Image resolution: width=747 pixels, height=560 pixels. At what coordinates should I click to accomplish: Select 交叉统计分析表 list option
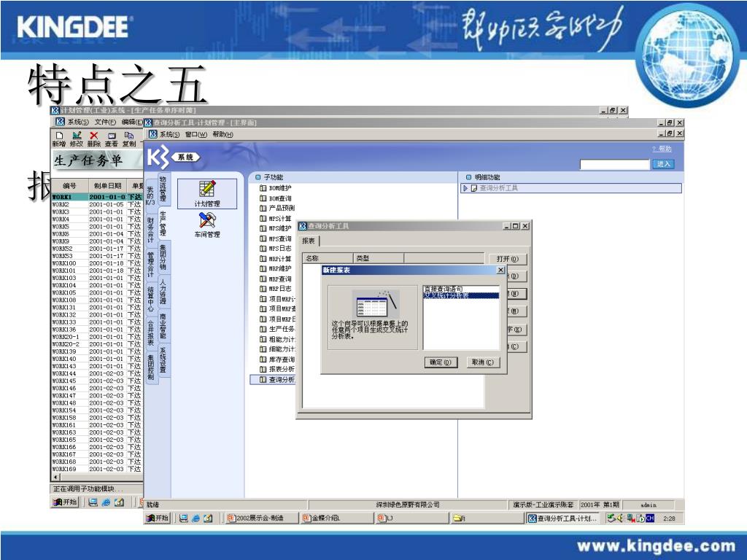[x=461, y=295]
